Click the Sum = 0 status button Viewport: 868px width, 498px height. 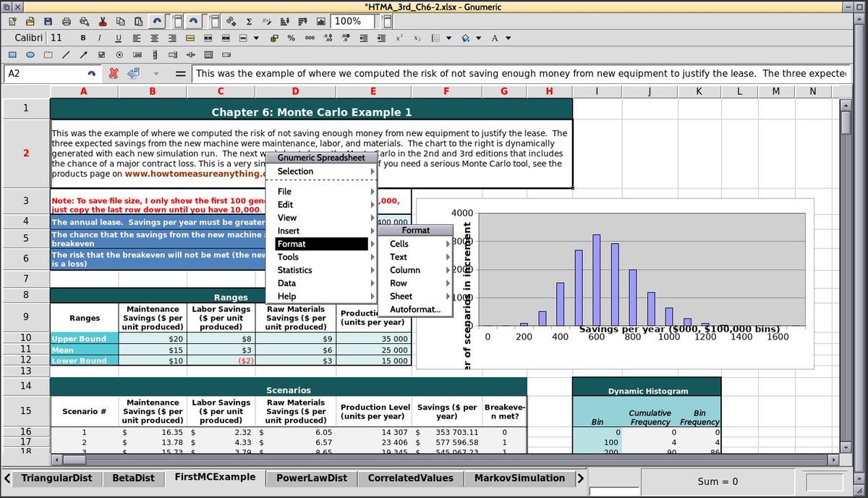(718, 481)
